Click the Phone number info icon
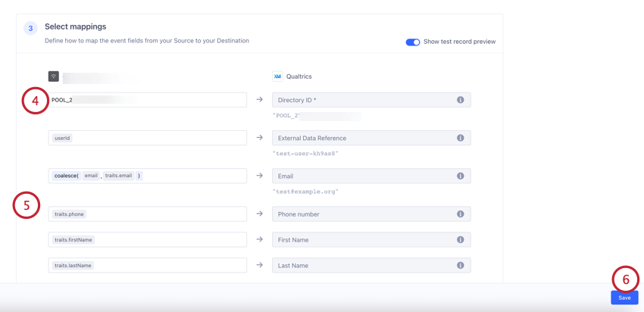The width and height of the screenshot is (644, 312). (x=460, y=214)
